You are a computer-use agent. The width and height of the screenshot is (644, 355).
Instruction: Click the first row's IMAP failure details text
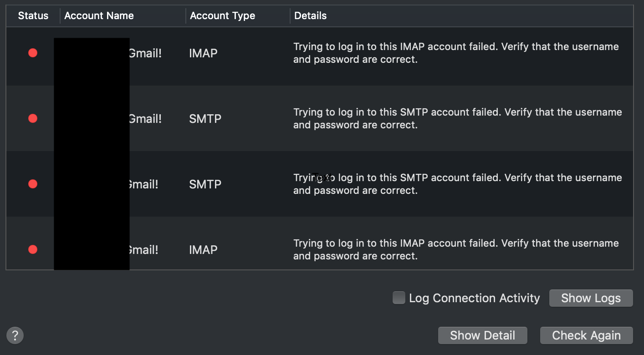point(456,53)
